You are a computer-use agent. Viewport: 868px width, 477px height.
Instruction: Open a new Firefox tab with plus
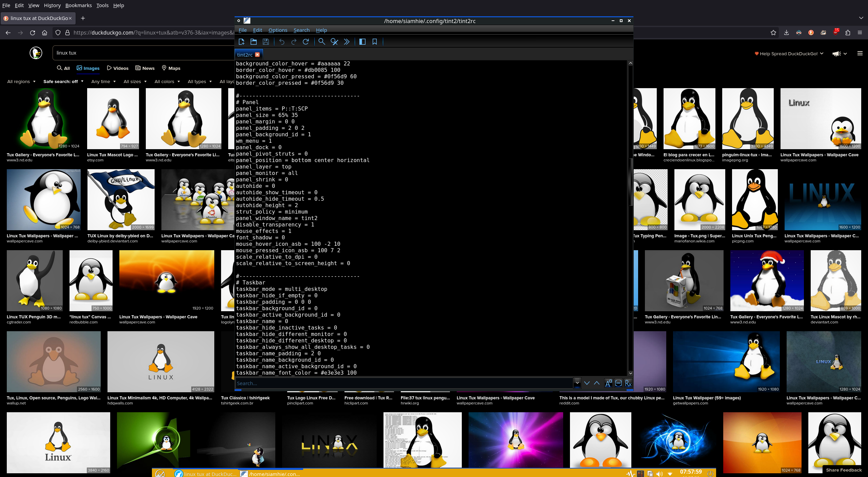[x=83, y=18]
